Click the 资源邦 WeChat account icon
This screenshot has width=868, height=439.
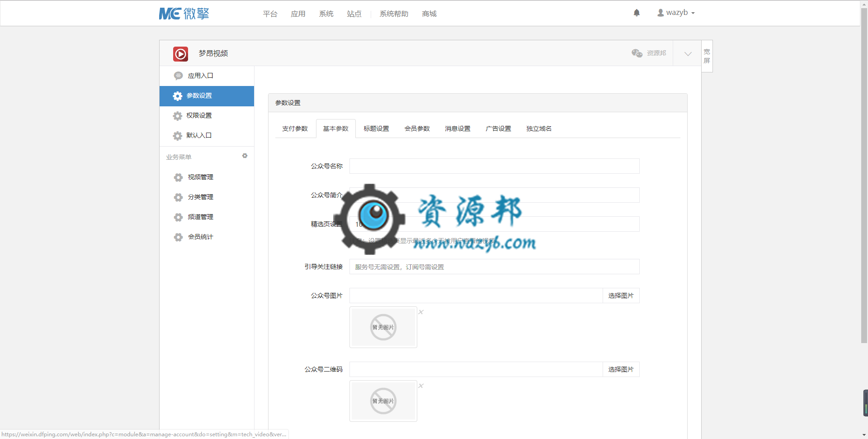[637, 53]
